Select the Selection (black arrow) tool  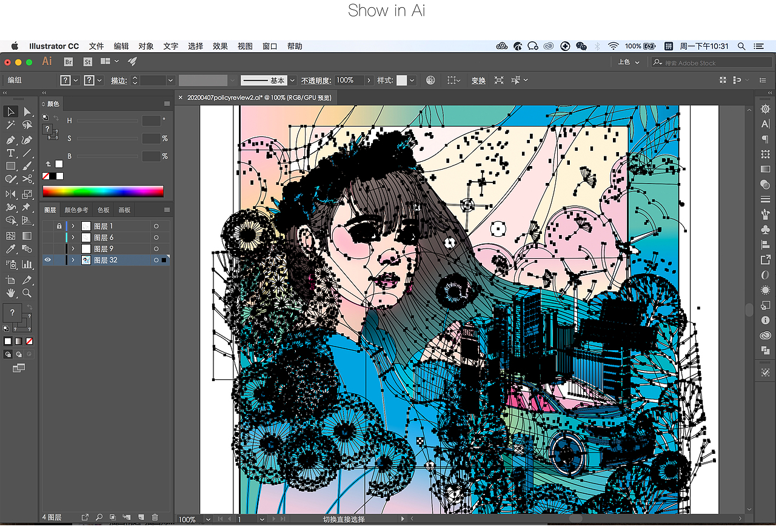tap(10, 111)
